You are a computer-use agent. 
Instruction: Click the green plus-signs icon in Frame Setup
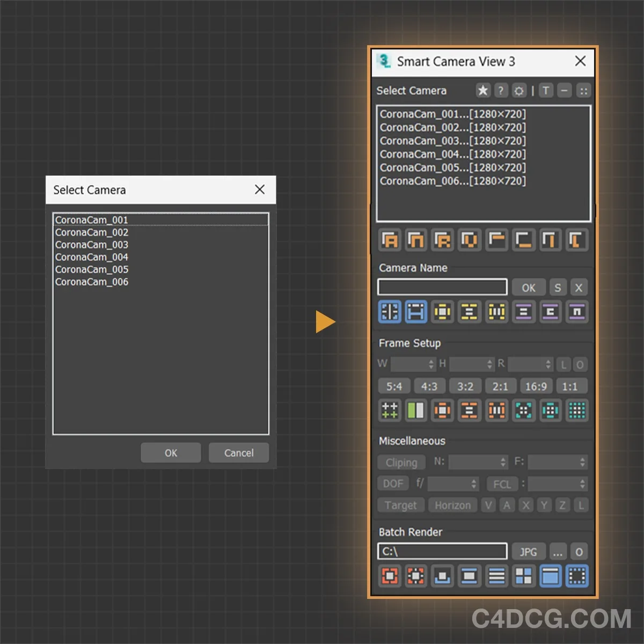tap(389, 411)
